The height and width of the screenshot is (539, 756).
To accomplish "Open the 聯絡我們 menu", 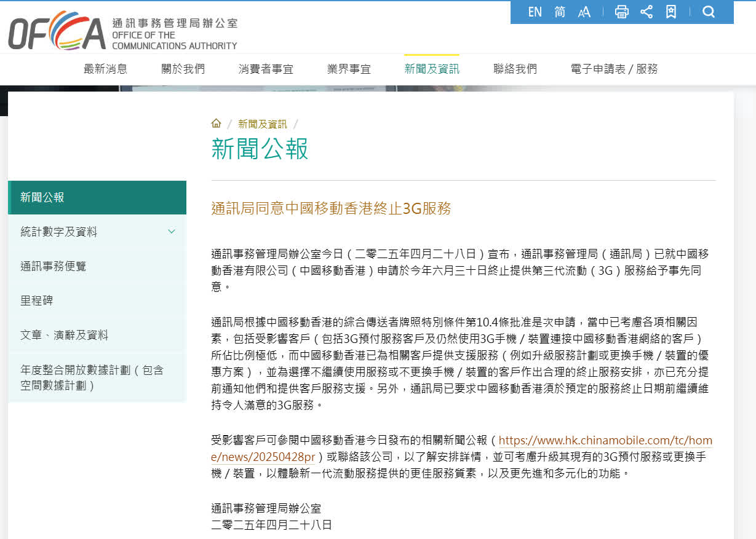I will [515, 69].
